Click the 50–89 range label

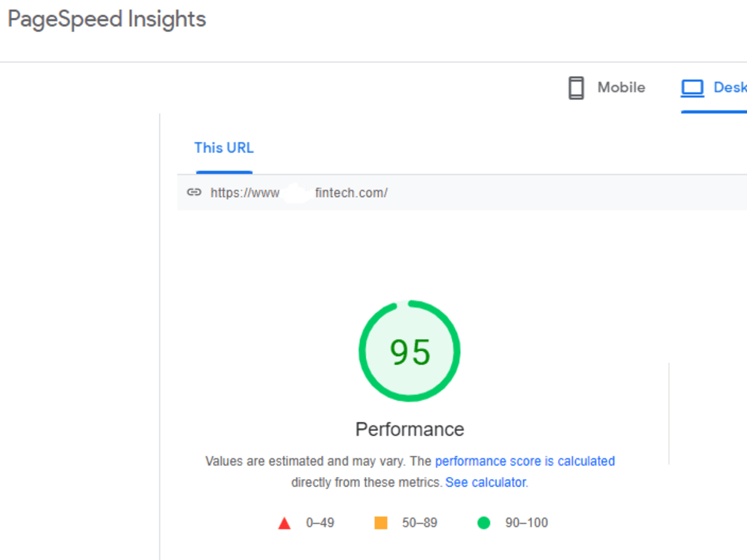click(420, 523)
